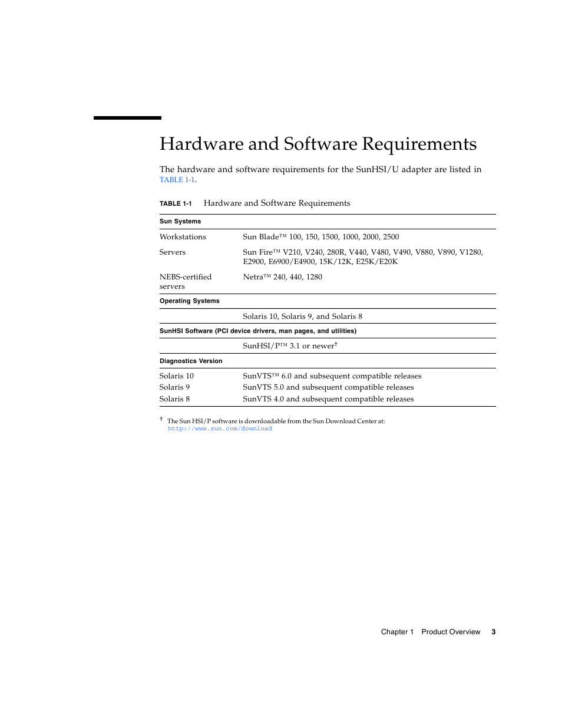562x728 pixels.
Task: Click the 'Solaris 8' diagnostics row label
Action: click(x=174, y=399)
